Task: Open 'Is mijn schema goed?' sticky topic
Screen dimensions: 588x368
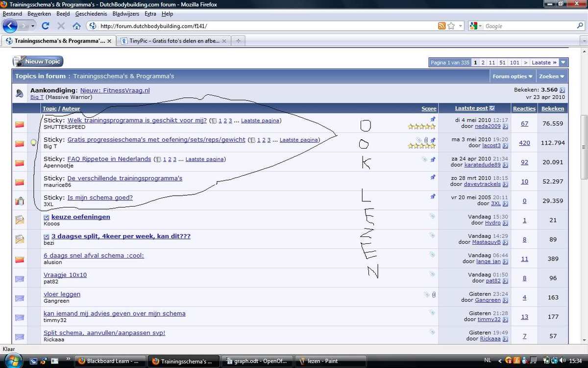Action: click(x=100, y=198)
